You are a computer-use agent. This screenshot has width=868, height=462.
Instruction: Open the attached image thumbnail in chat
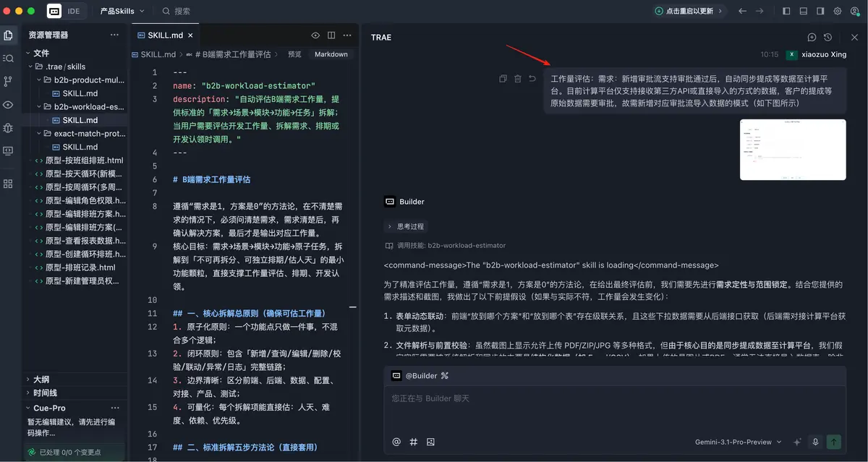pyautogui.click(x=792, y=150)
